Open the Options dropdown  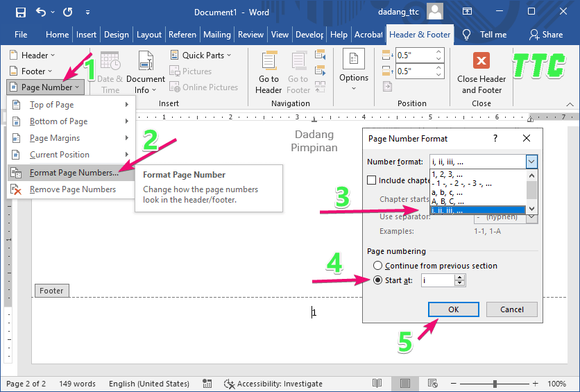(x=354, y=70)
